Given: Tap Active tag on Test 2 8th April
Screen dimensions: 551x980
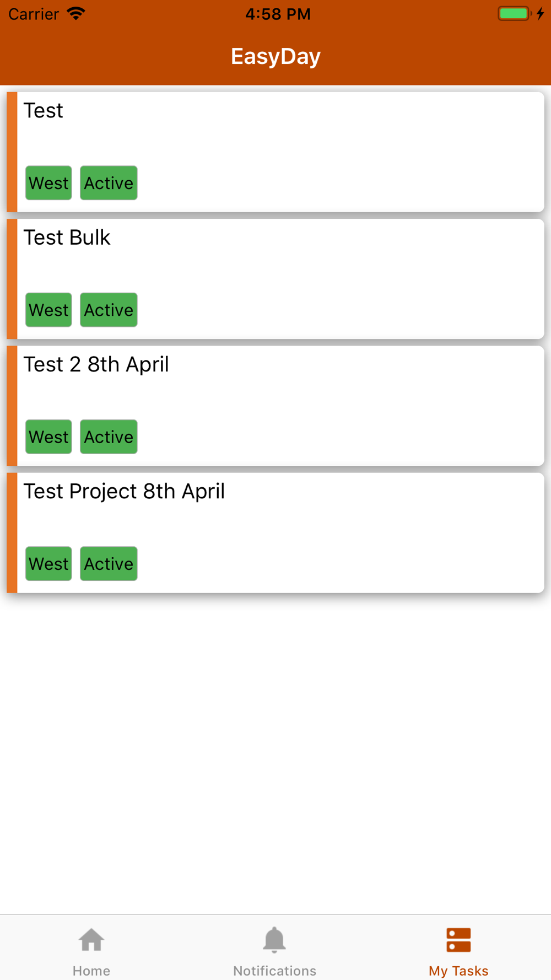Looking at the screenshot, I should point(109,437).
